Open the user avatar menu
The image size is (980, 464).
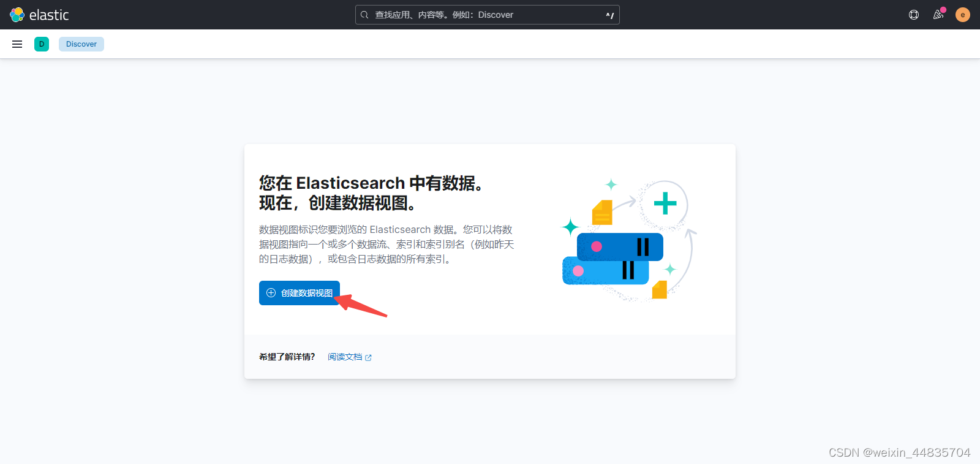[x=963, y=15]
